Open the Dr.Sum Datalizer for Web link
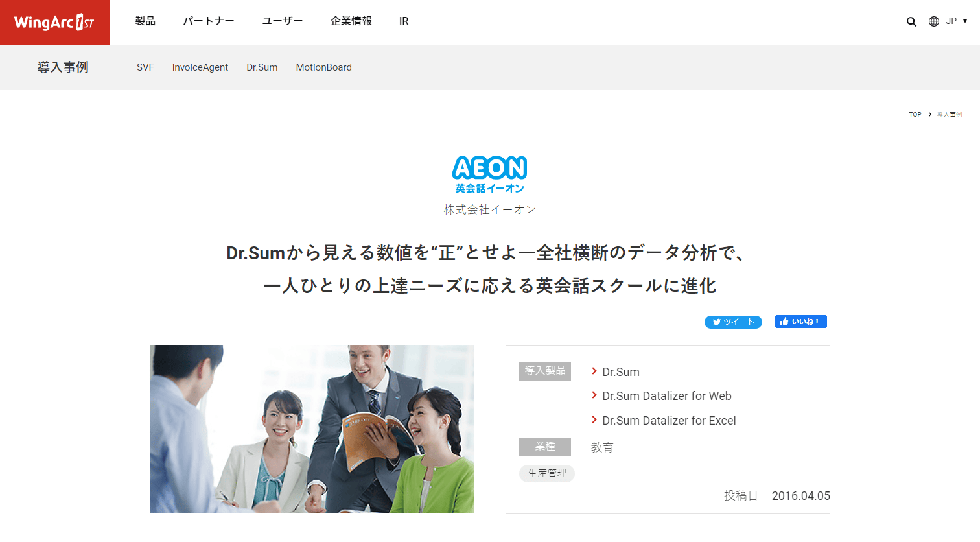980x542 pixels. [x=667, y=396]
